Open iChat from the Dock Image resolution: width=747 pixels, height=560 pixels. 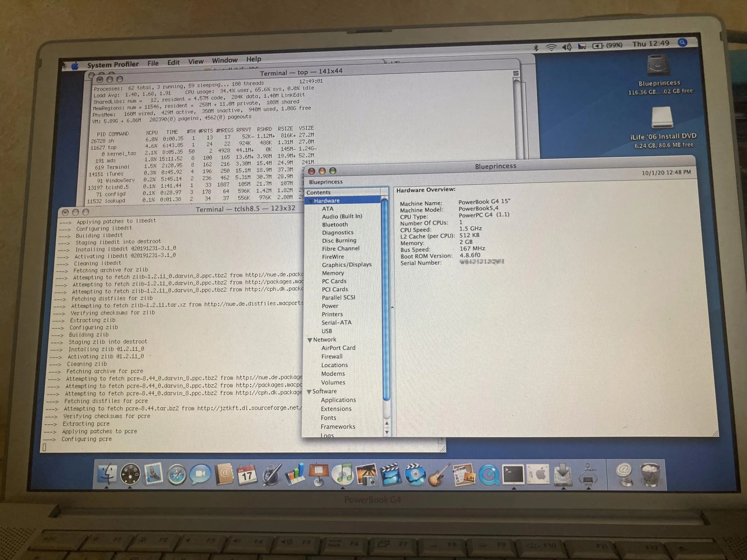click(200, 474)
